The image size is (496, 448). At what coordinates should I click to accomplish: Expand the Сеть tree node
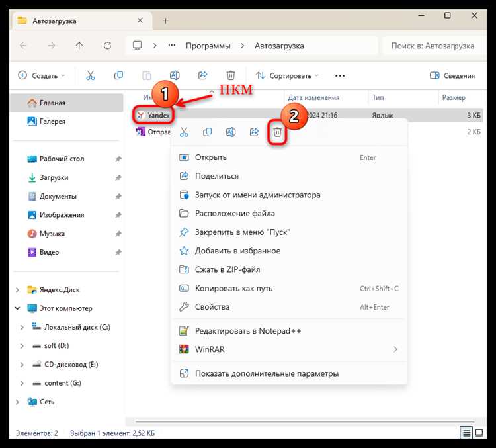coord(18,402)
